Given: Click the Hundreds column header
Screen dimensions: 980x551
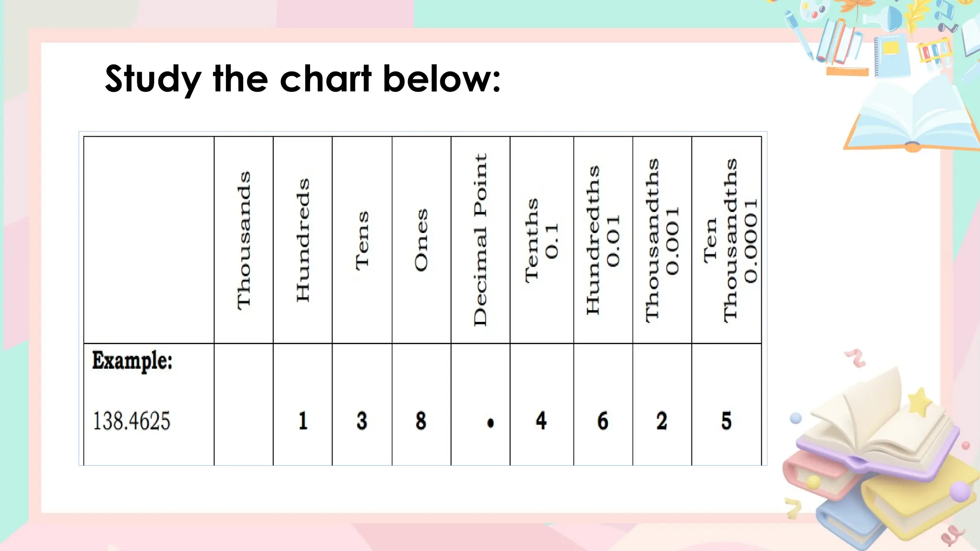Looking at the screenshot, I should (302, 240).
